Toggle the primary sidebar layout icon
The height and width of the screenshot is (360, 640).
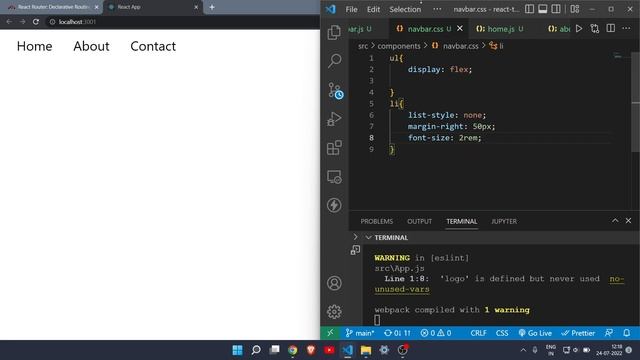click(529, 9)
